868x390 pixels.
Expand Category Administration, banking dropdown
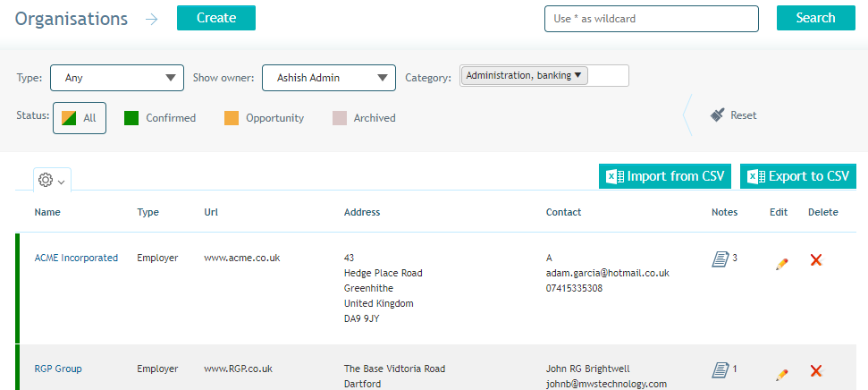point(524,76)
